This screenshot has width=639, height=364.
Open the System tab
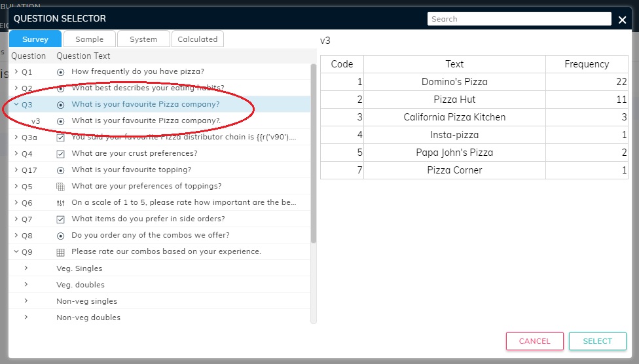coord(143,39)
